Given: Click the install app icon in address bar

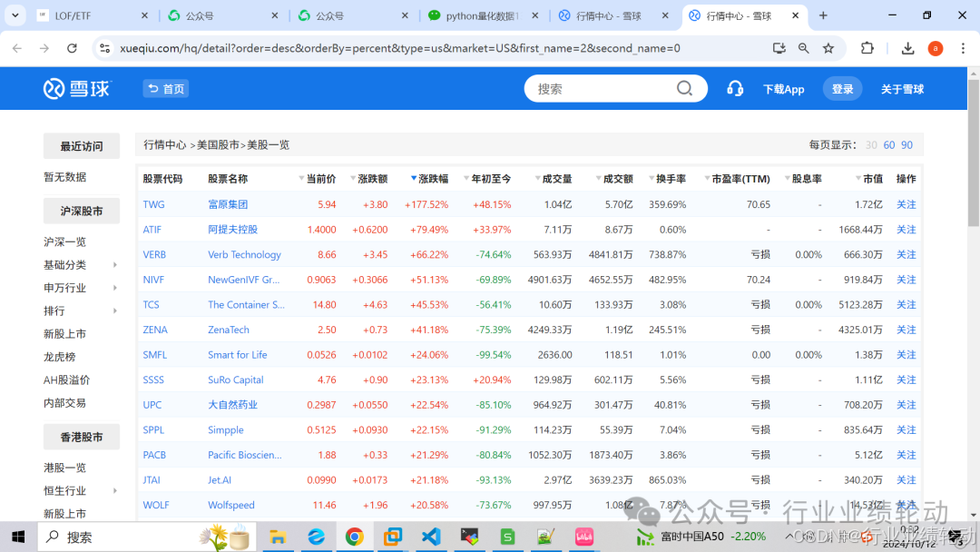Looking at the screenshot, I should (x=779, y=48).
